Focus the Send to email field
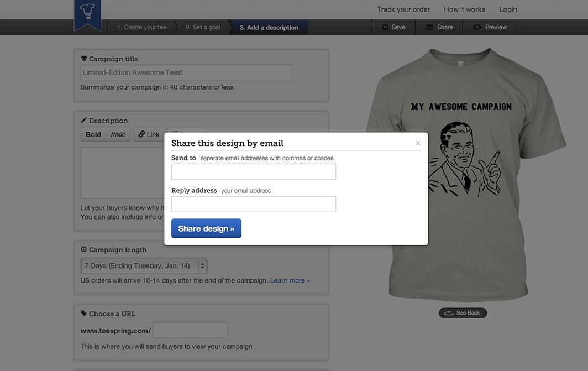This screenshot has height=371, width=588. (254, 171)
